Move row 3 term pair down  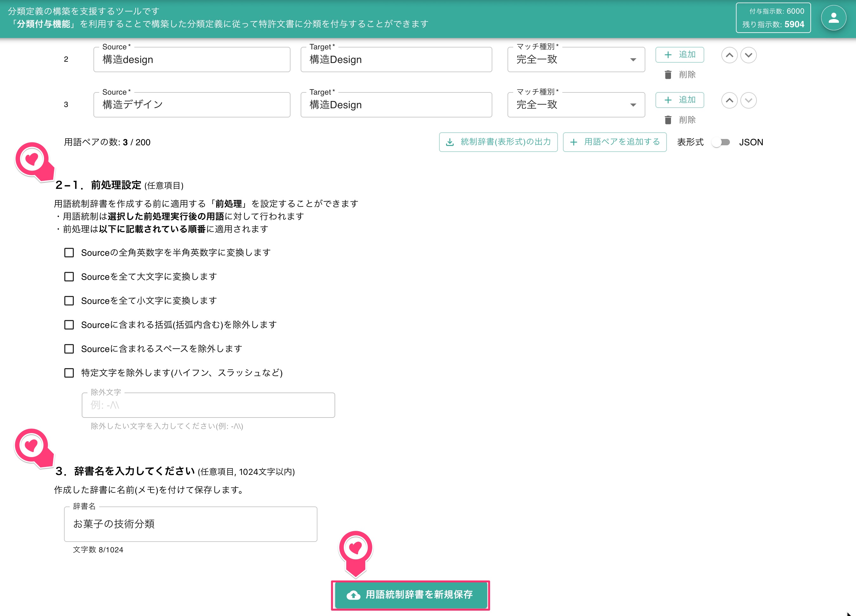(748, 100)
